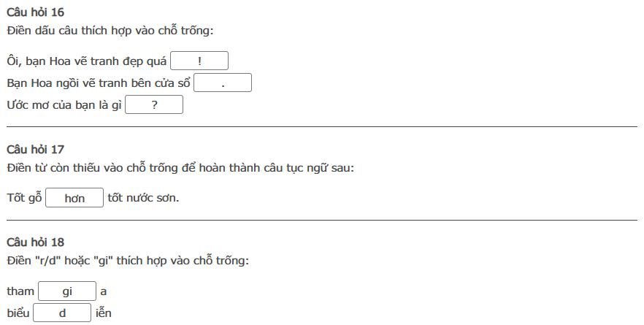Click the sentence "Ôi, bạn Hoa vẽ tranh đẹp quá"
Viewport: 644px width, 325px height.
87,61
